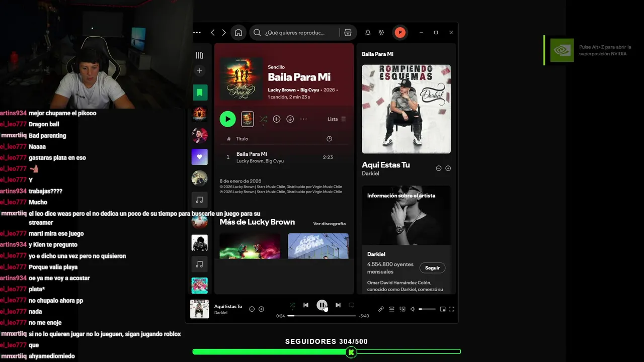Open Aqui Estas Tu title in right panel
The width and height of the screenshot is (644, 362).
pyautogui.click(x=386, y=165)
